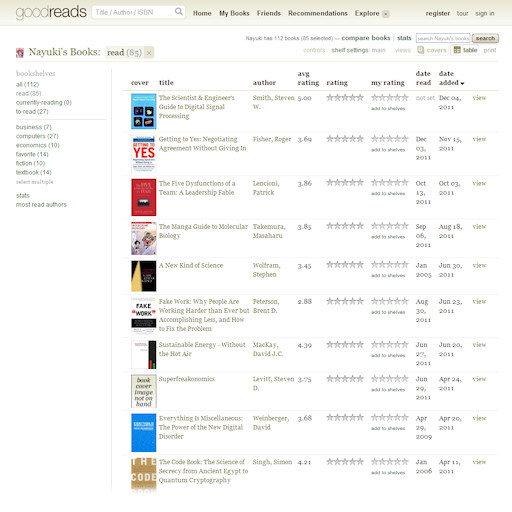Click the tour link
The image size is (512, 512).
click(462, 13)
